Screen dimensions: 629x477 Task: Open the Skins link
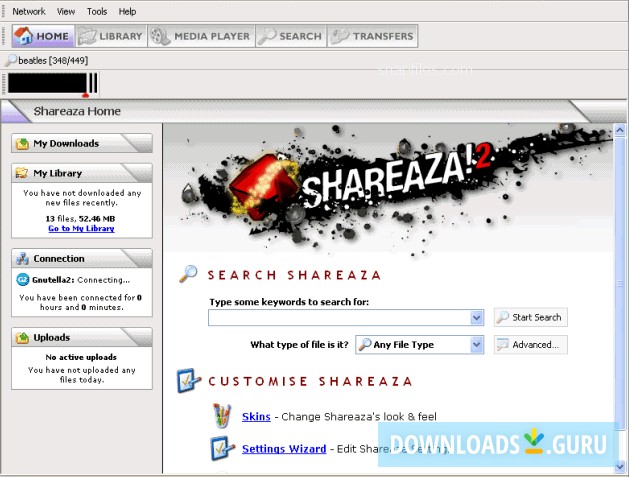(256, 416)
